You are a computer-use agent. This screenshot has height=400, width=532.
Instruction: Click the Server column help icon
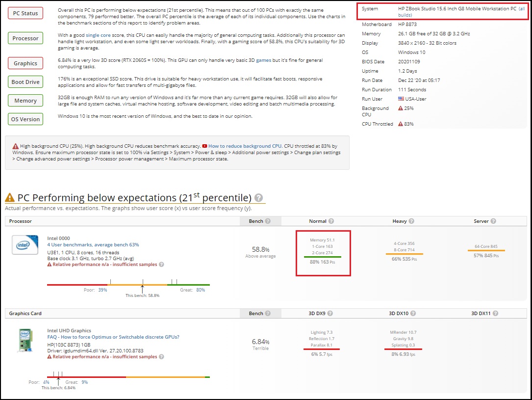coord(493,221)
